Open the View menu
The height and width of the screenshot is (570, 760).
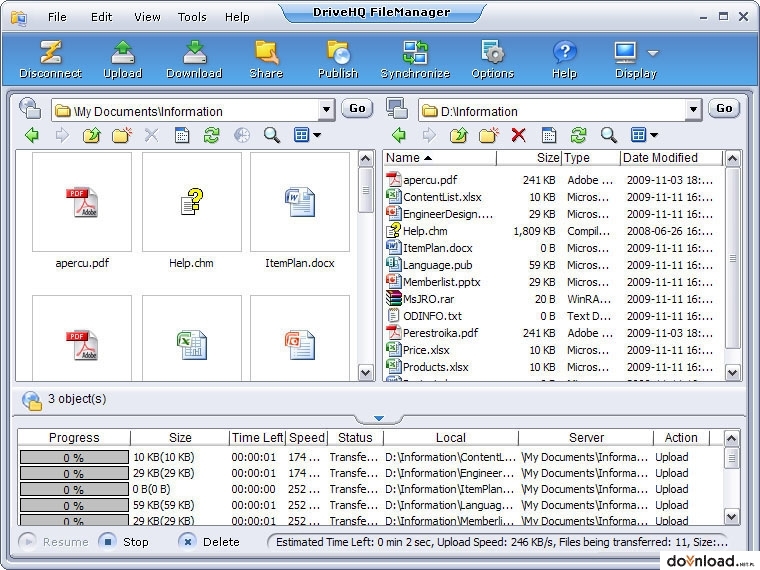click(x=147, y=17)
